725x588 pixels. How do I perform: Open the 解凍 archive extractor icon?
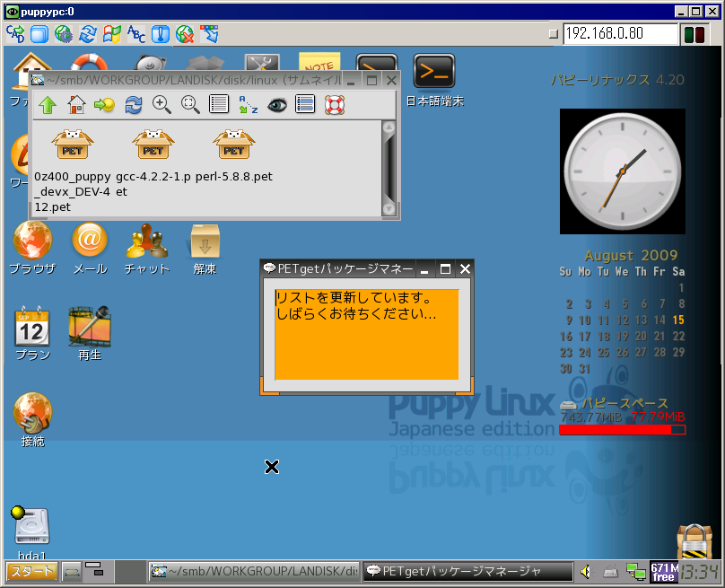tap(205, 250)
